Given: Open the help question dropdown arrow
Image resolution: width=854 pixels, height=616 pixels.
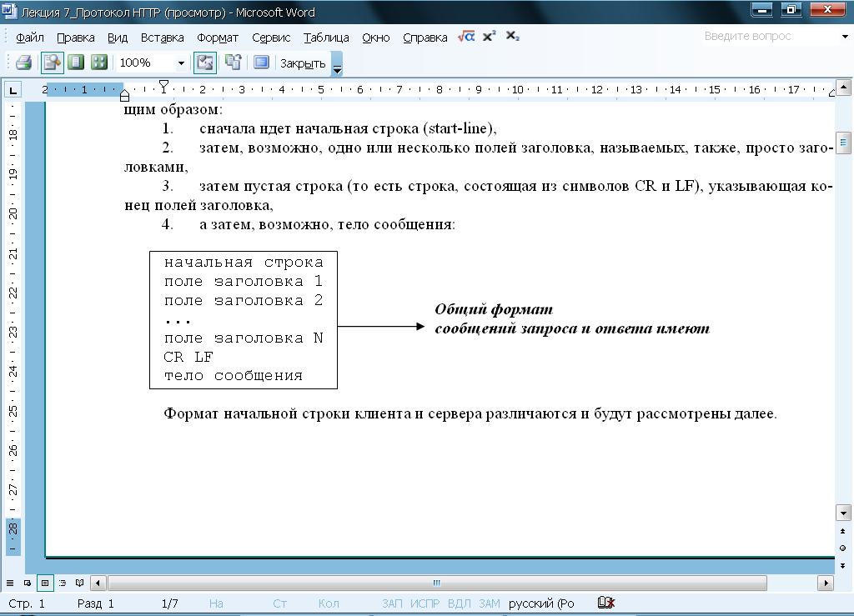Looking at the screenshot, I should (x=845, y=37).
